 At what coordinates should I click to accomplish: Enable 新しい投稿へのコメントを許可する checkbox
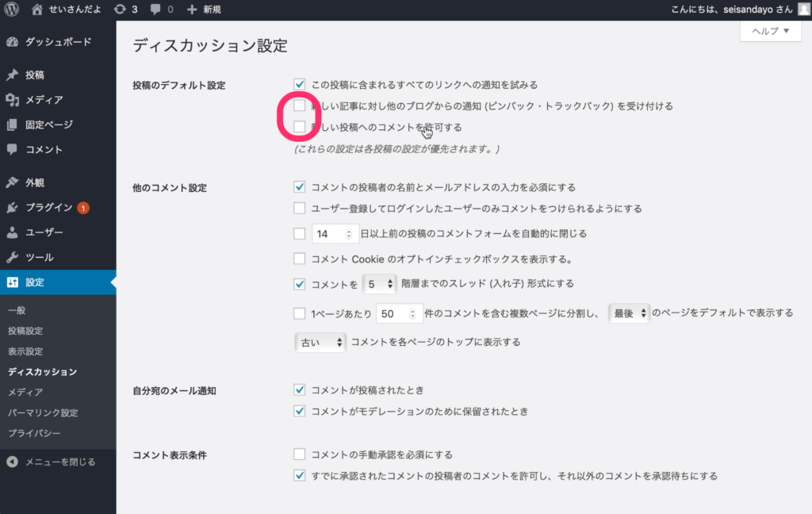299,126
